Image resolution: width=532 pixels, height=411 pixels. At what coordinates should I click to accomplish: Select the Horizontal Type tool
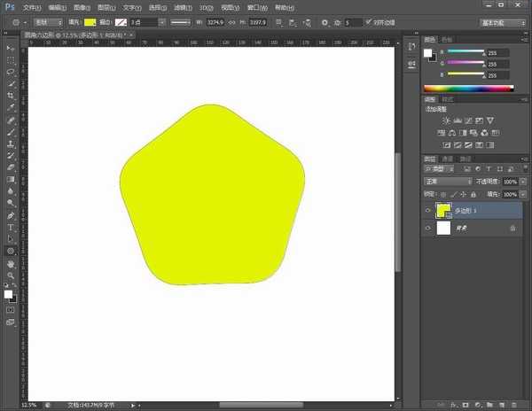click(x=11, y=227)
